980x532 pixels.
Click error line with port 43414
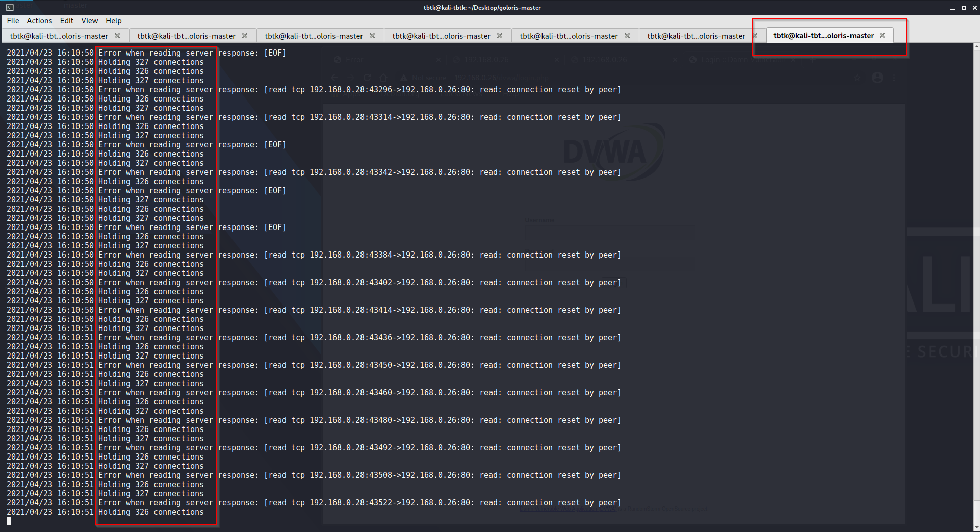[314, 310]
